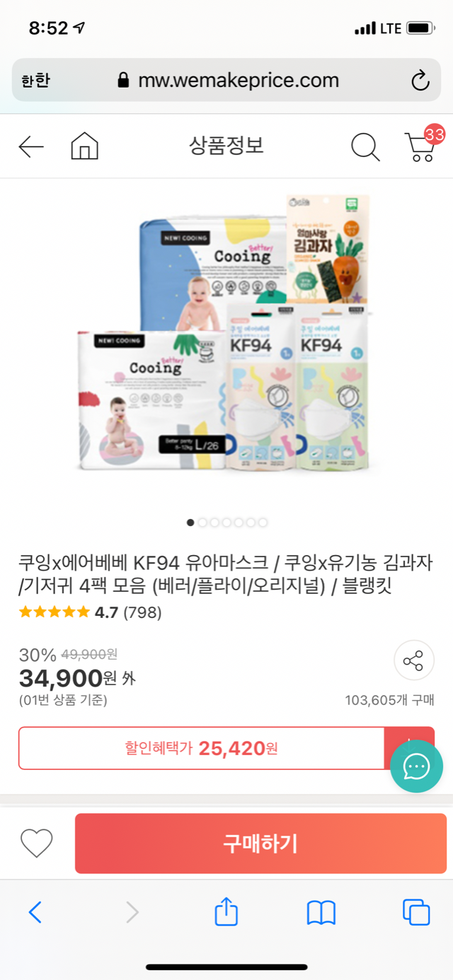The width and height of the screenshot is (453, 980).
Task: Select the second image carousel dot
Action: pyautogui.click(x=202, y=523)
